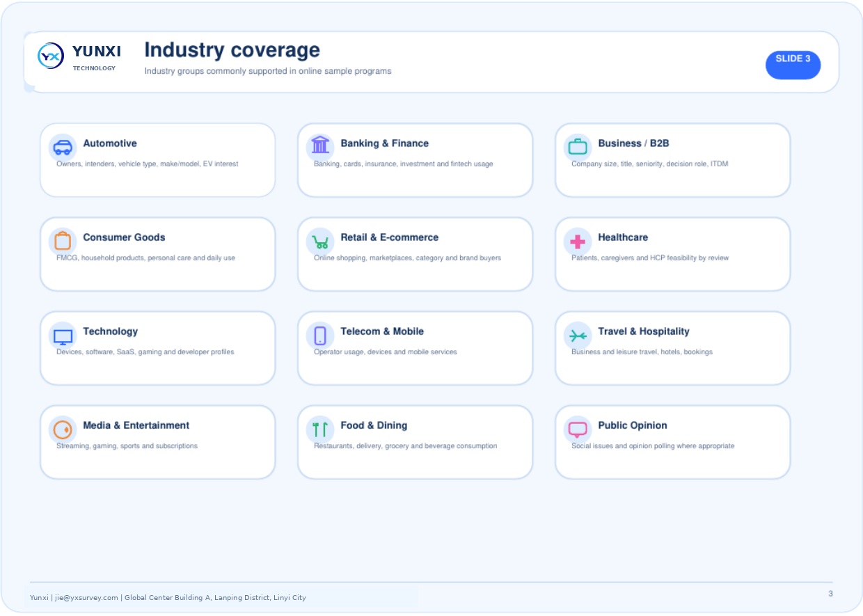Click 'Owners, intenders, vehicle type' description
This screenshot has width=863, height=616.
[x=148, y=164]
